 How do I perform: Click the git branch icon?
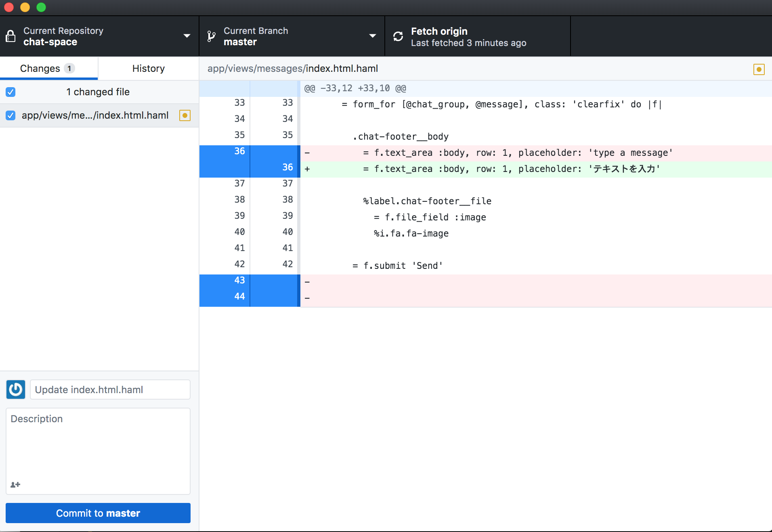[x=211, y=36]
